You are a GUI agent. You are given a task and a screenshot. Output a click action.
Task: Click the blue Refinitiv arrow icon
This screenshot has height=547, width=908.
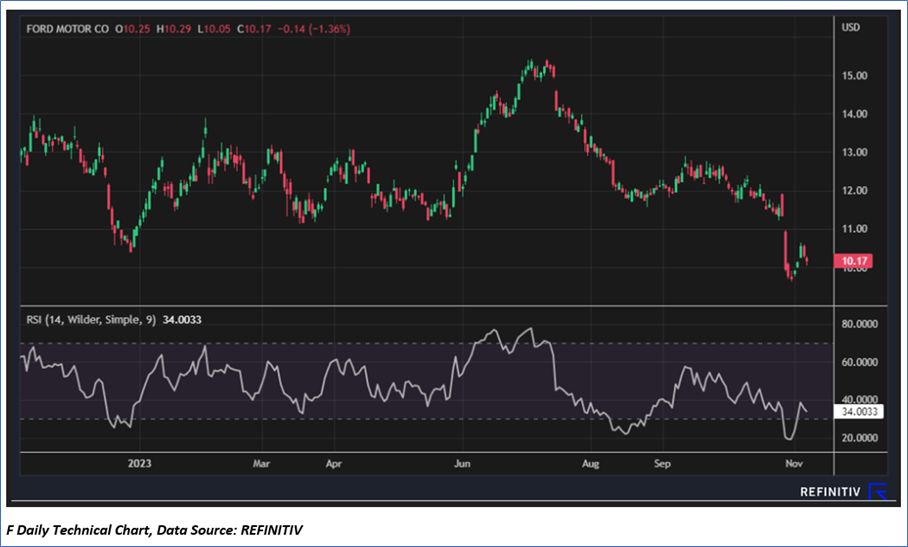click(x=878, y=491)
